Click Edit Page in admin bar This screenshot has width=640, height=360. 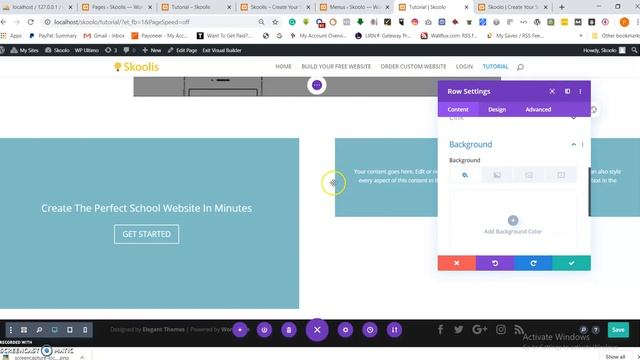[x=182, y=50]
